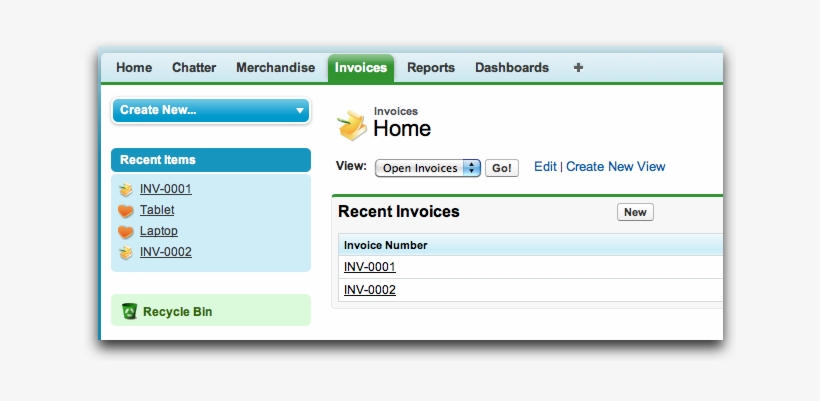Open the Open Invoices view dropdown

[x=428, y=168]
